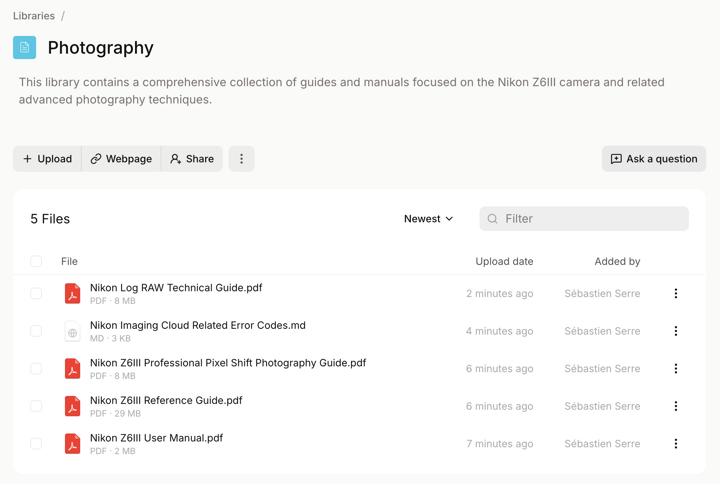Click the File column header
The width and height of the screenshot is (720, 484).
pos(69,262)
